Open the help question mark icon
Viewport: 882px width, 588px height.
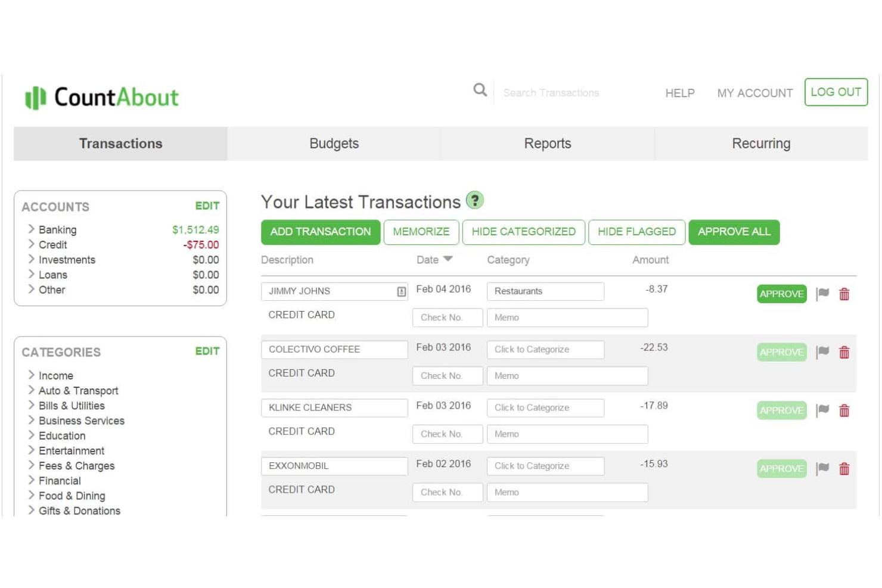[475, 200]
